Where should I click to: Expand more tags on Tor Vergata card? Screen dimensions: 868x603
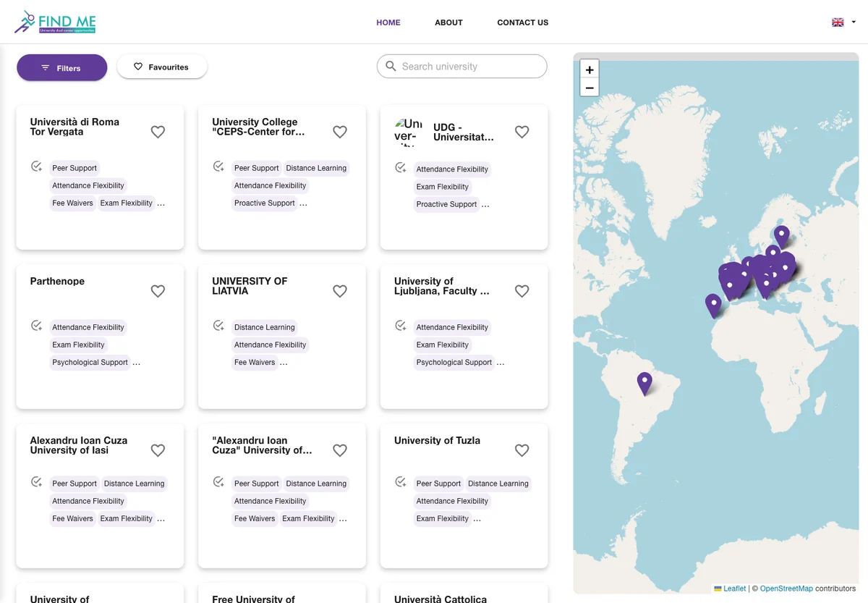161,203
